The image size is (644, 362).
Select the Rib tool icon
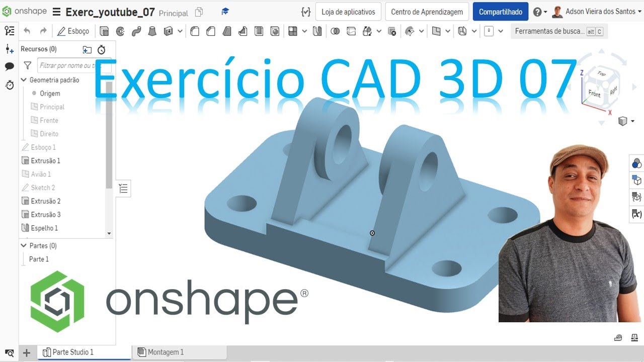tap(243, 31)
